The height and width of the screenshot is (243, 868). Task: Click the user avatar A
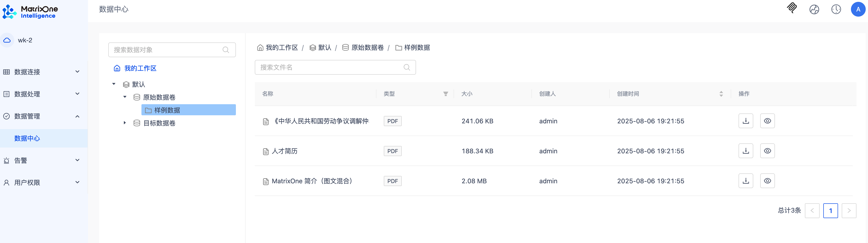pyautogui.click(x=858, y=9)
